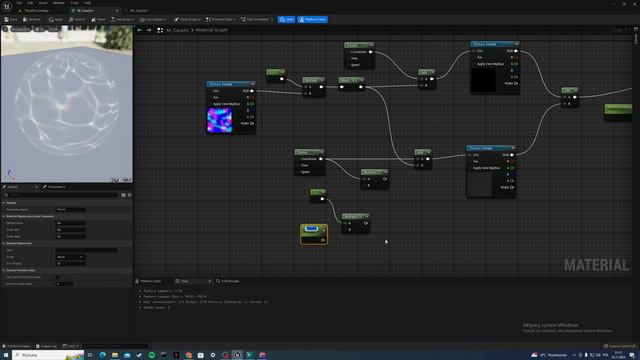This screenshot has height=360, width=640.
Task: Switch to the Find Results tab
Action: point(227,281)
